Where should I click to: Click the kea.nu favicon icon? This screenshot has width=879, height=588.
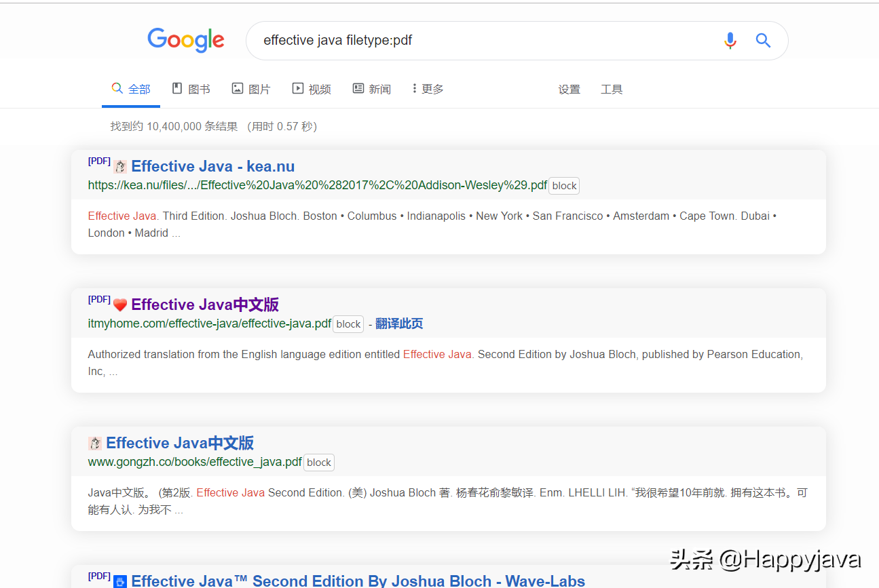tap(120, 167)
